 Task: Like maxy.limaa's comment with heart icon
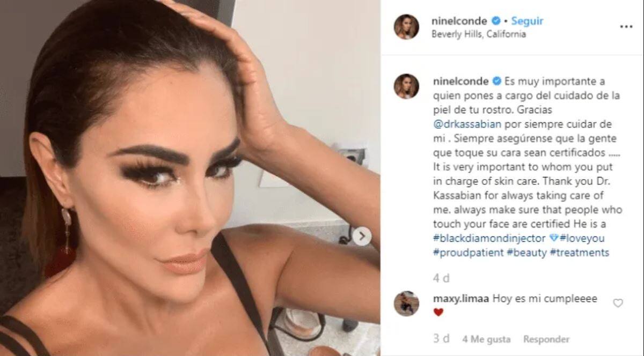coord(618,303)
